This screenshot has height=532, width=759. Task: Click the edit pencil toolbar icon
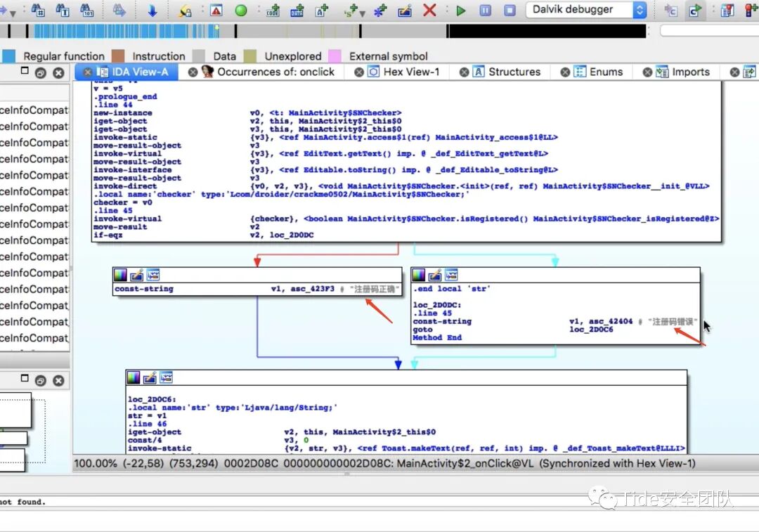[405, 10]
